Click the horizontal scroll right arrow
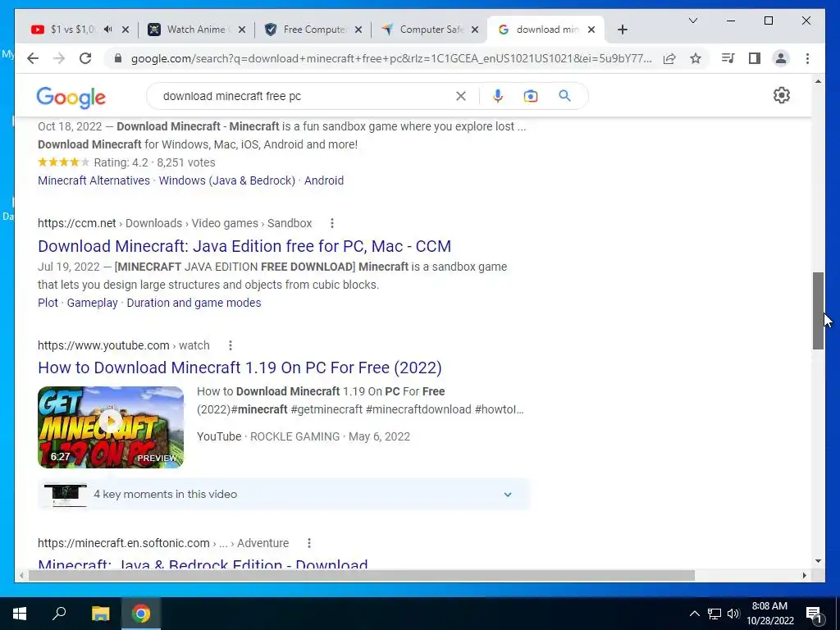The width and height of the screenshot is (840, 630). pos(805,575)
